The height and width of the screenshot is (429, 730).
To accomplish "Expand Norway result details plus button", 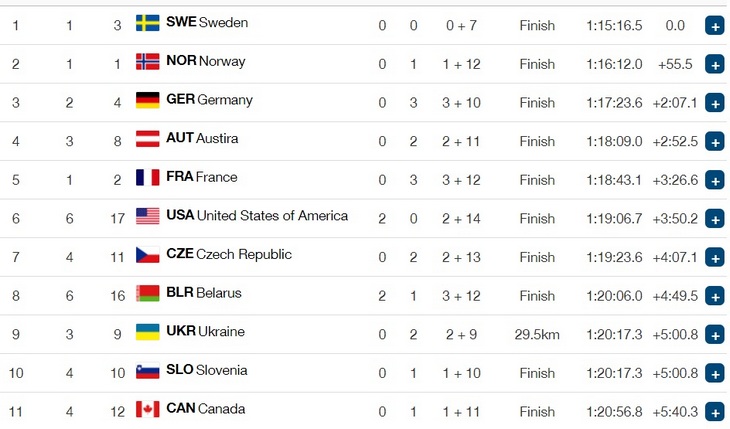I will pyautogui.click(x=715, y=64).
